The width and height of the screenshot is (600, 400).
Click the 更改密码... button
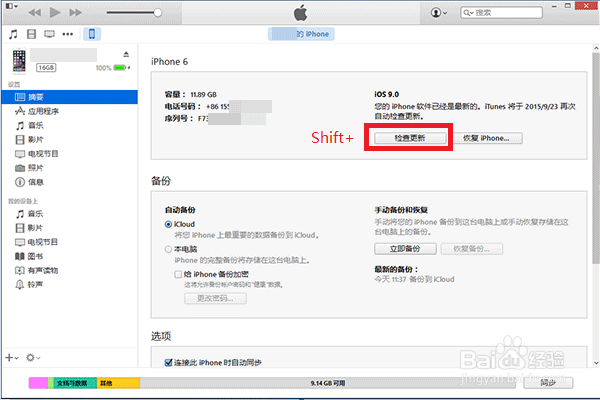pos(215,299)
